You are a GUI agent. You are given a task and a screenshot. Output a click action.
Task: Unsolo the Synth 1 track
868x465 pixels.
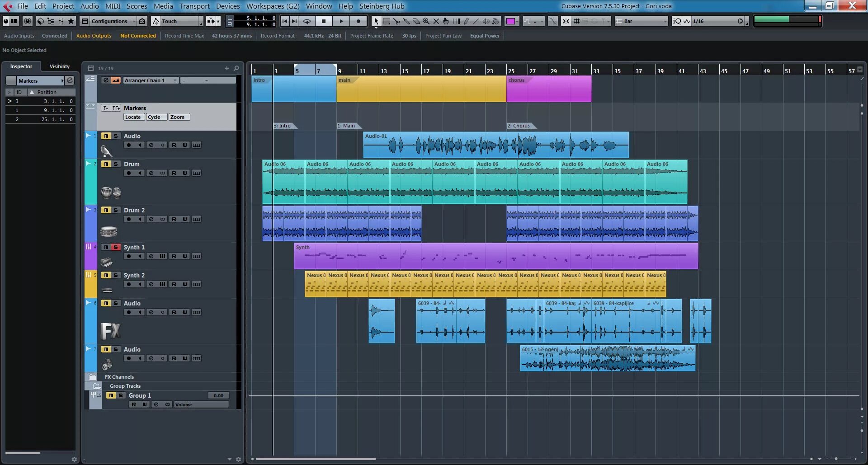pyautogui.click(x=116, y=247)
